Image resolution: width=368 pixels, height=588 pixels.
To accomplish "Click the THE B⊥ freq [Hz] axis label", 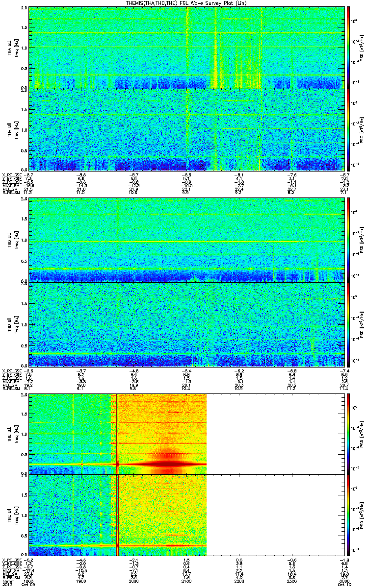I will tap(12, 433).
